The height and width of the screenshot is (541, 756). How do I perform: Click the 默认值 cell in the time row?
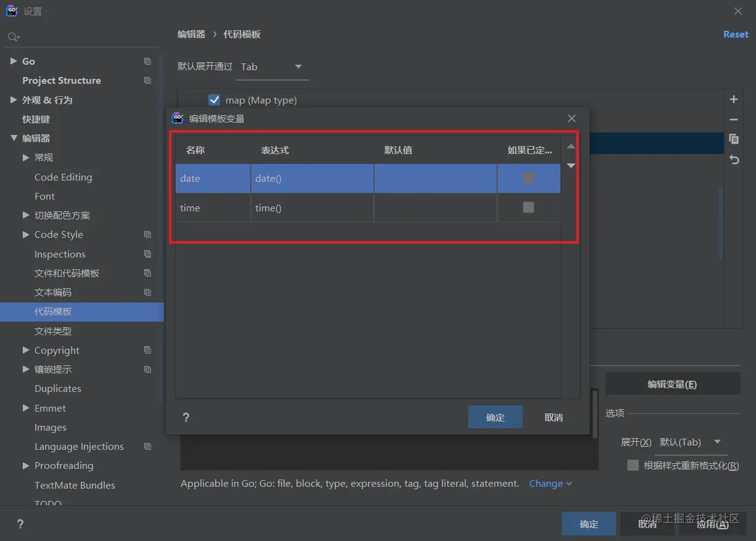point(436,208)
